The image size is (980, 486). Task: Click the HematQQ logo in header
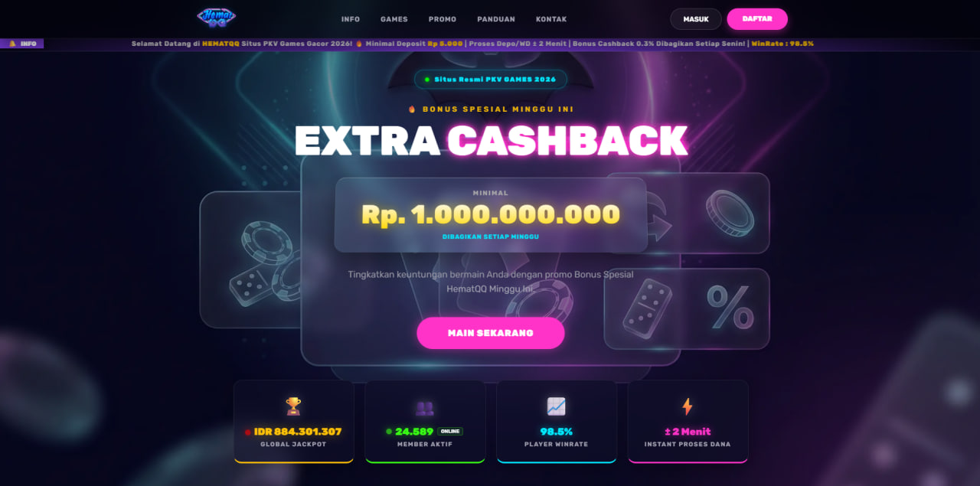[216, 18]
